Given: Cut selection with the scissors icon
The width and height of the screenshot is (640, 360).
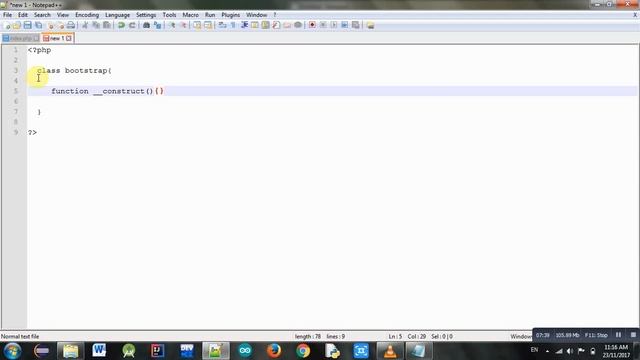Looking at the screenshot, I should click(x=85, y=25).
